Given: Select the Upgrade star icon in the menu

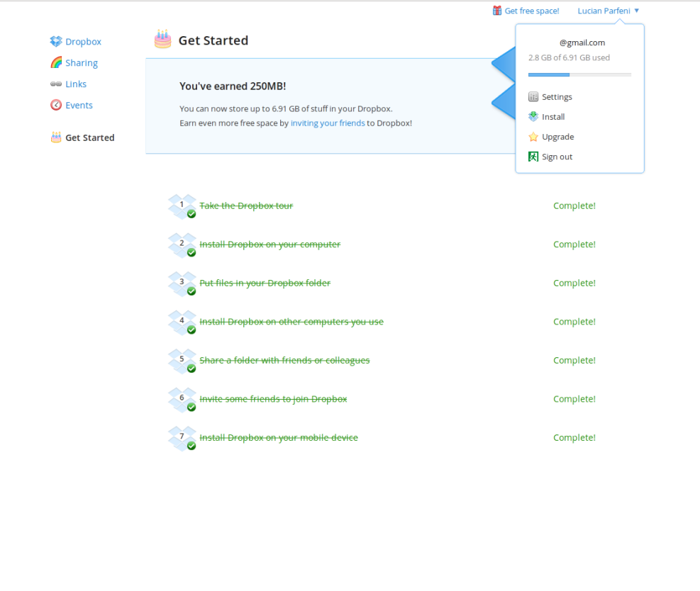Looking at the screenshot, I should pyautogui.click(x=532, y=136).
